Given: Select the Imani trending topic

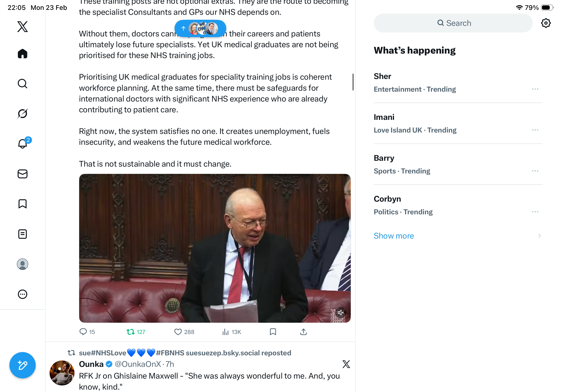Looking at the screenshot, I should click(x=458, y=123).
